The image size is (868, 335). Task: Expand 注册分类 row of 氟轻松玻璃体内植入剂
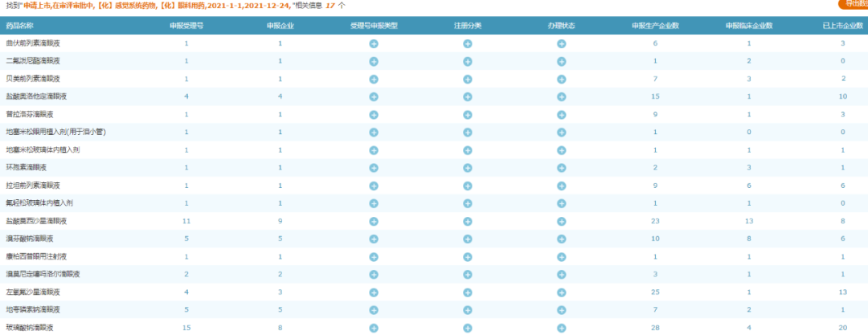(x=468, y=203)
